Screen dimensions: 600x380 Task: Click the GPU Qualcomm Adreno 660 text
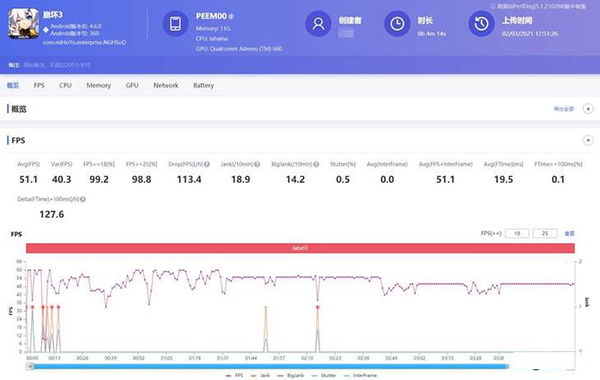pyautogui.click(x=239, y=49)
